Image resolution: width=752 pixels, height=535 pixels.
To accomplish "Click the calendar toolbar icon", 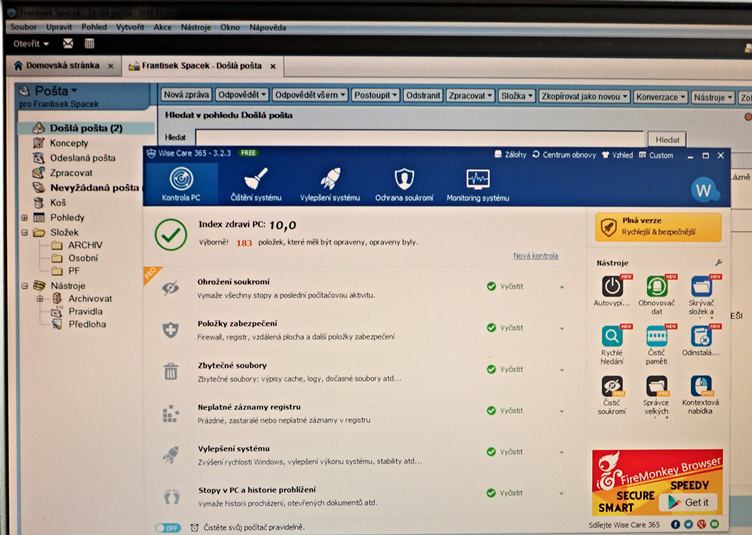I will (89, 44).
